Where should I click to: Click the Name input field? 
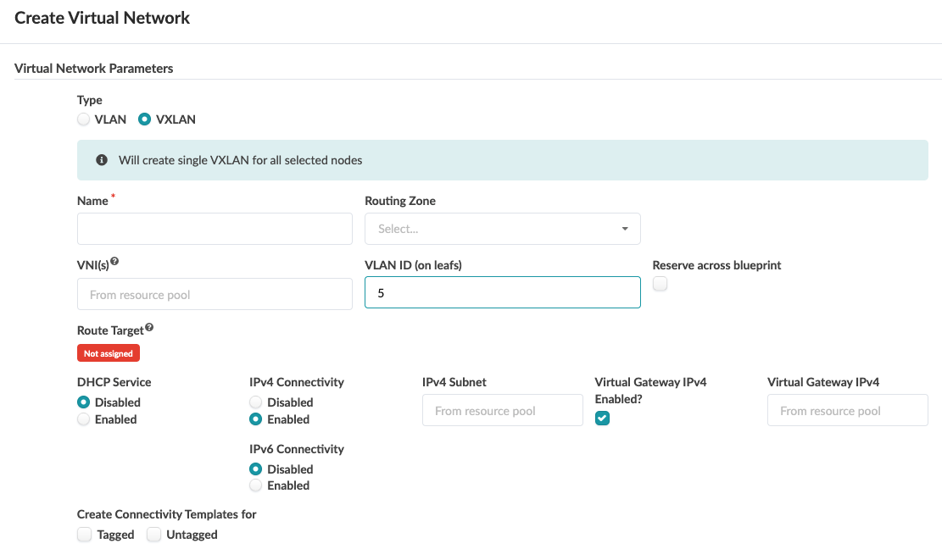click(x=215, y=229)
